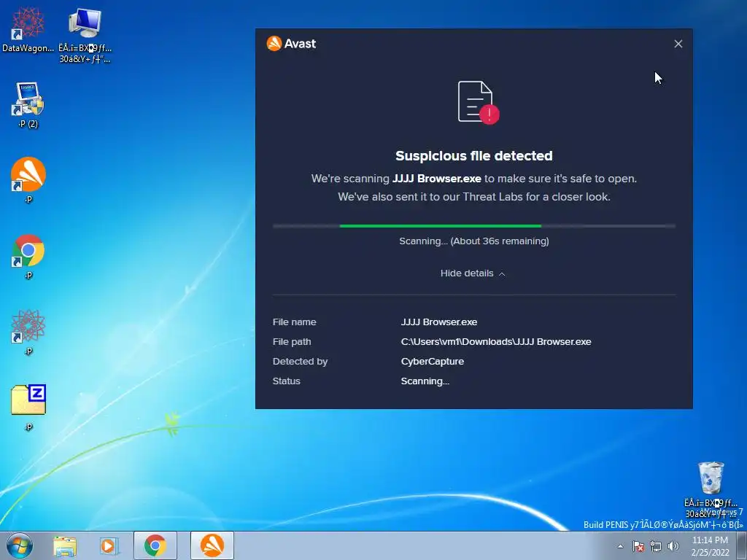The height and width of the screenshot is (560, 747).
Task: Open Action Center flag tray icon
Action: [638, 546]
